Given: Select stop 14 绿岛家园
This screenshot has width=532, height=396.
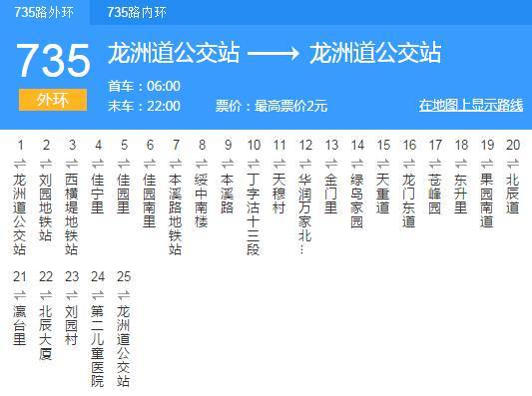Looking at the screenshot, I should tap(357, 200).
